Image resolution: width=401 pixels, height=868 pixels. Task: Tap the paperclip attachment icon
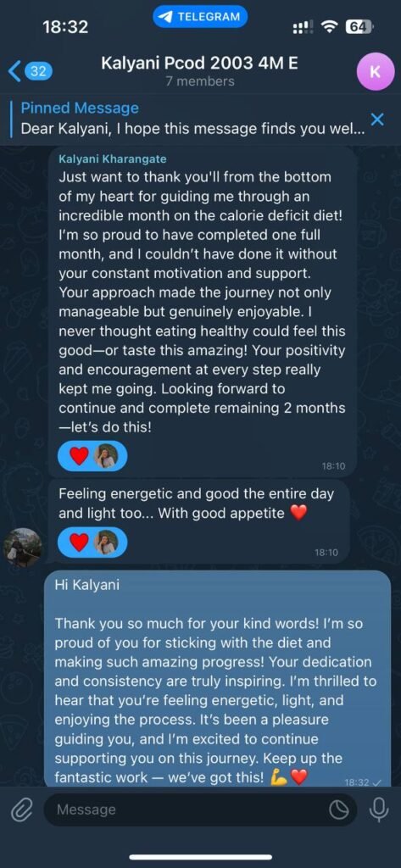click(x=22, y=810)
